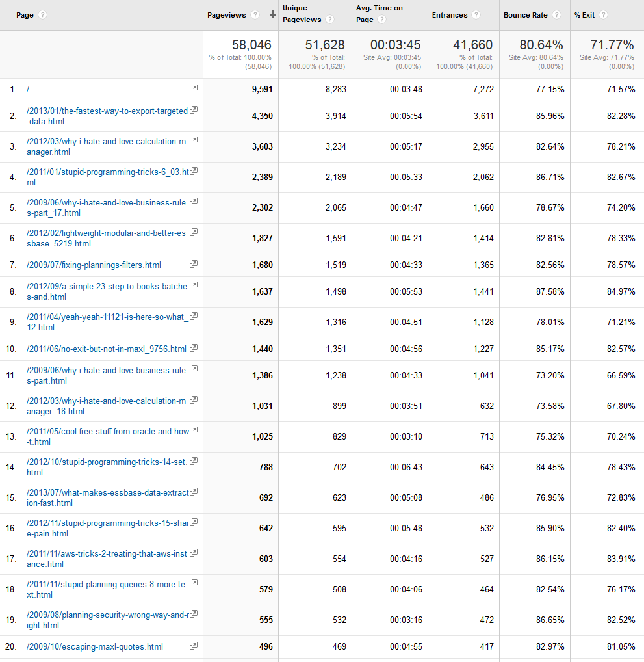Open the calculation-manager_18.html link
The image size is (644, 662).
pos(107,406)
